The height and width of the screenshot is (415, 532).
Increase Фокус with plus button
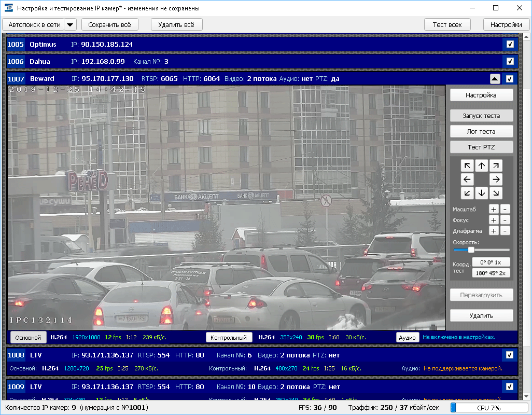pyautogui.click(x=494, y=220)
